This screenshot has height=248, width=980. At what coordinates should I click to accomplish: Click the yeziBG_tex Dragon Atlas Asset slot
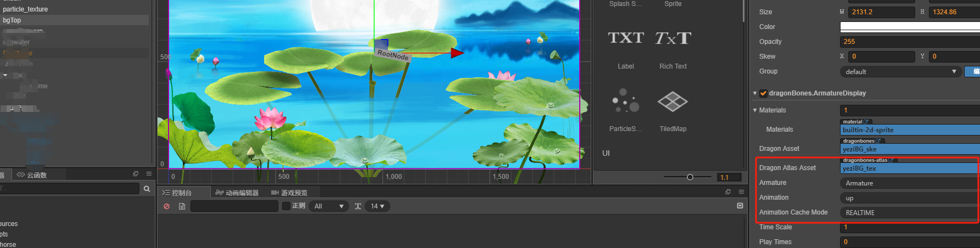909,168
